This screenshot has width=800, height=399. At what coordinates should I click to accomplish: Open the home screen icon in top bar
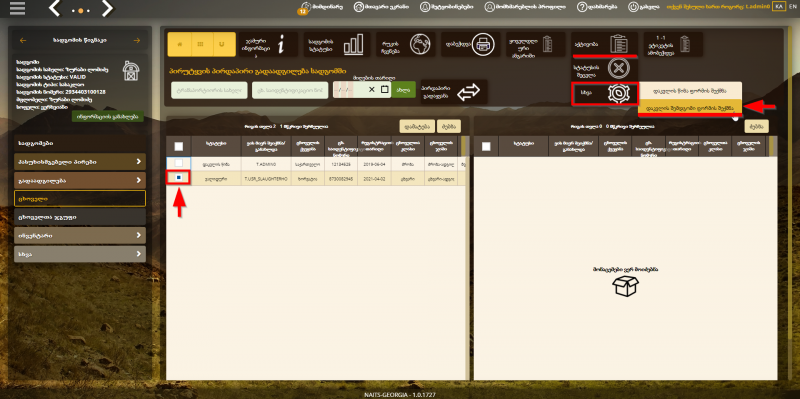click(x=358, y=7)
